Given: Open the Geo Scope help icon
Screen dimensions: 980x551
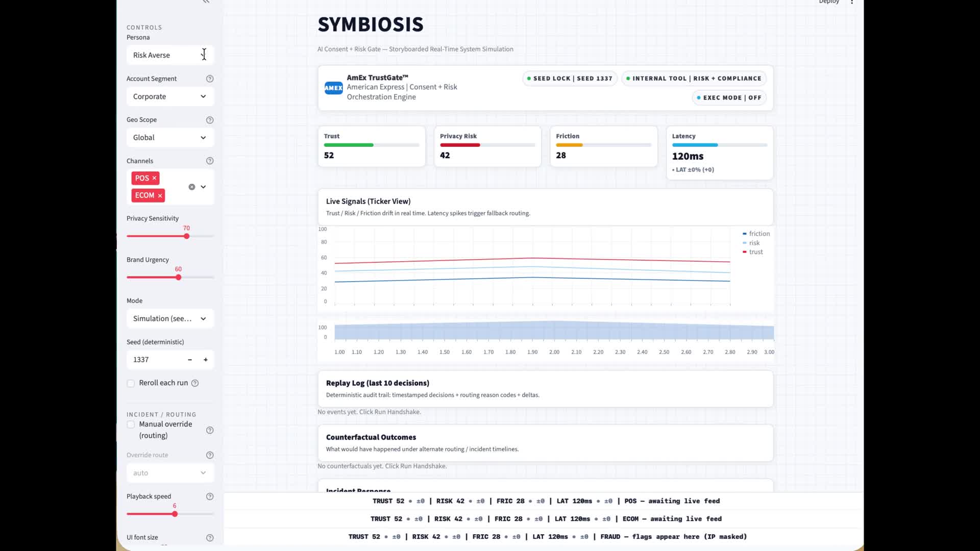Looking at the screenshot, I should 210,120.
